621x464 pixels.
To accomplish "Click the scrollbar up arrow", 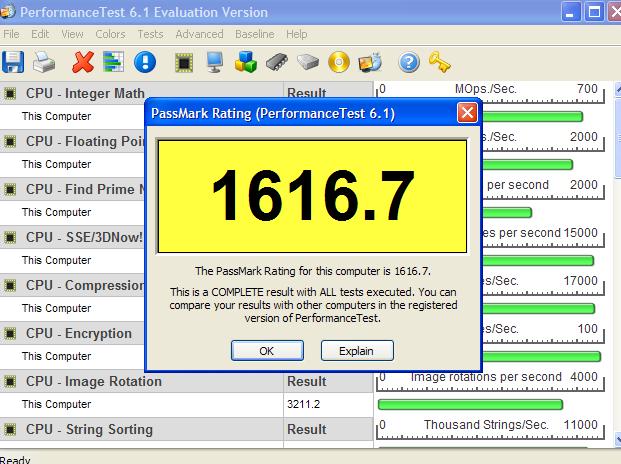I will coord(618,89).
